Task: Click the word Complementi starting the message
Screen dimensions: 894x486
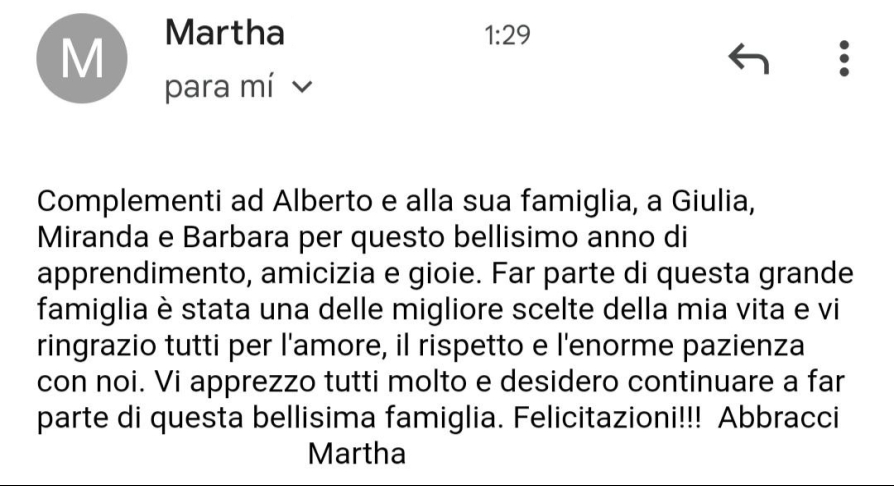Action: pyautogui.click(x=129, y=201)
